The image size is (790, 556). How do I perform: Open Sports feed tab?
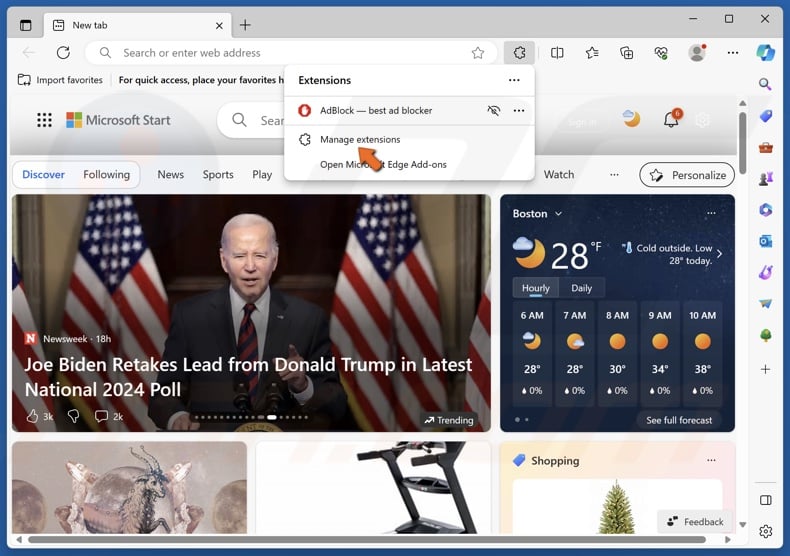click(x=218, y=175)
